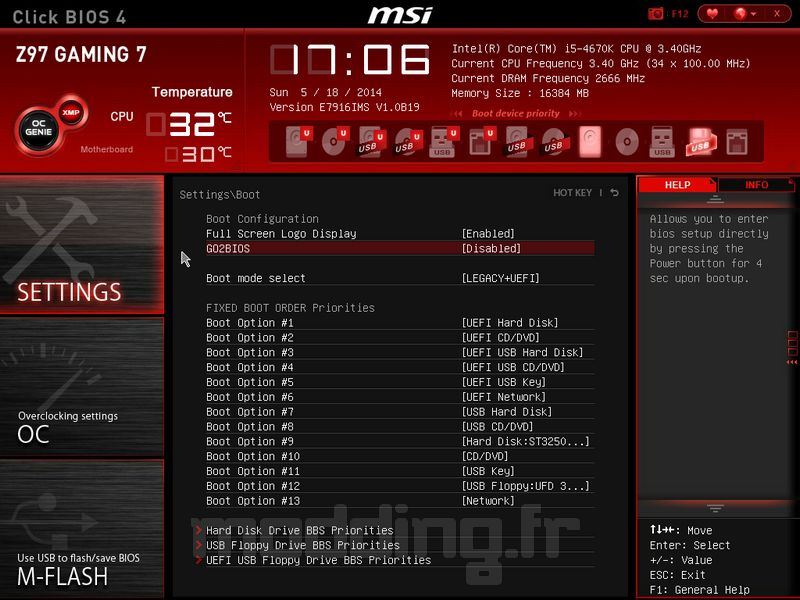Select Boot Option #11 label

tap(253, 471)
